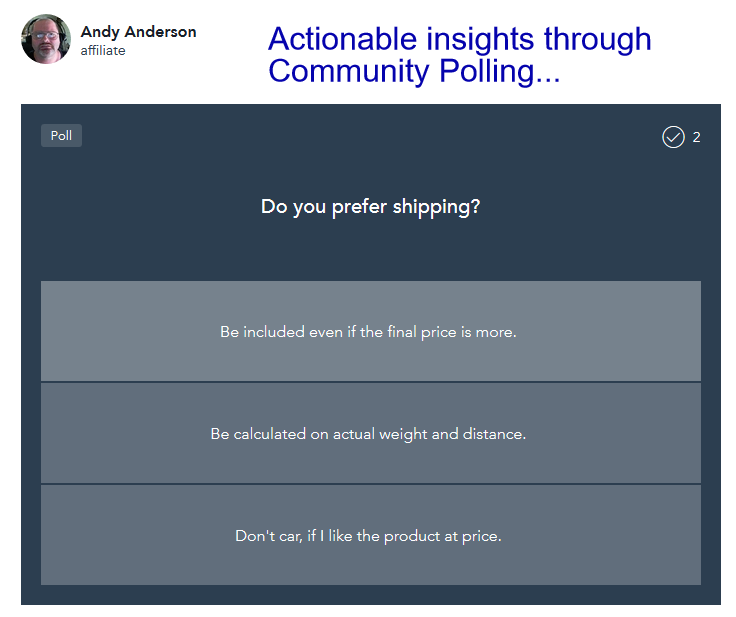
Task: Click the word 'Actionable' in the title
Action: tap(343, 39)
